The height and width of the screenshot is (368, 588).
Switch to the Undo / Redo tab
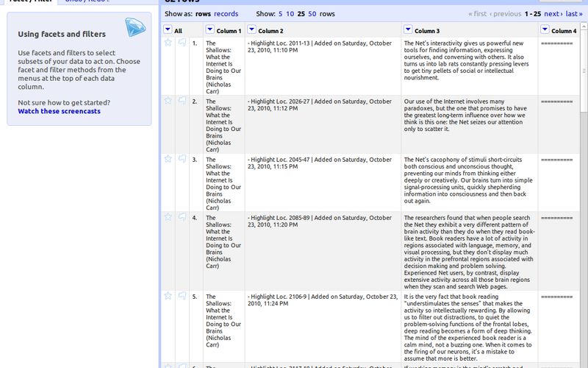(87, 1)
